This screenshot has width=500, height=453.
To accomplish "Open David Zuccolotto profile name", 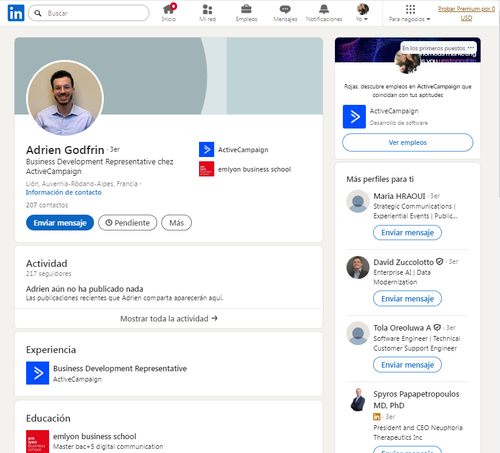I will click(404, 262).
